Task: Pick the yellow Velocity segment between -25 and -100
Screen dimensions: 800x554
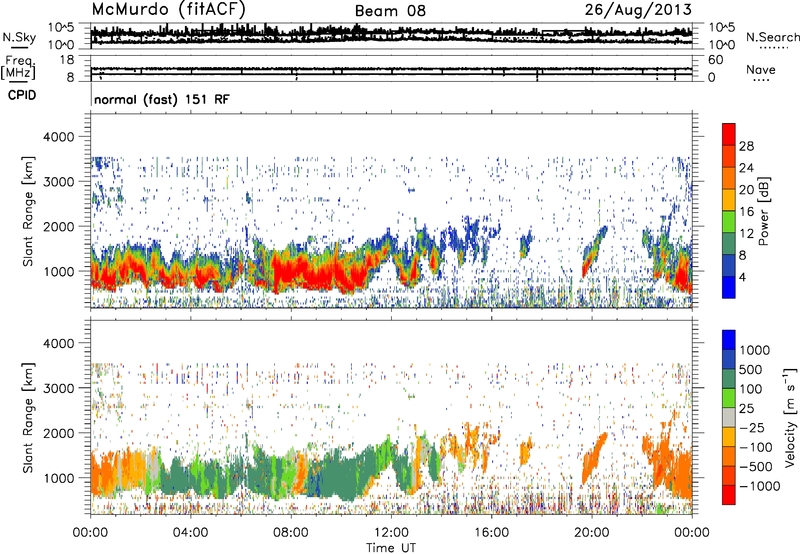Action: 729,437
